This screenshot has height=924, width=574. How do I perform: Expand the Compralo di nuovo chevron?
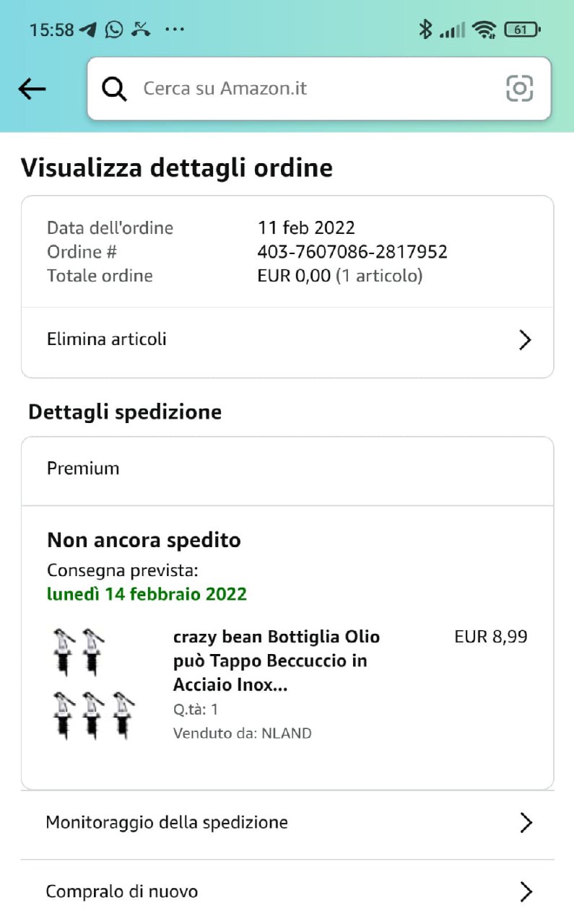click(526, 892)
